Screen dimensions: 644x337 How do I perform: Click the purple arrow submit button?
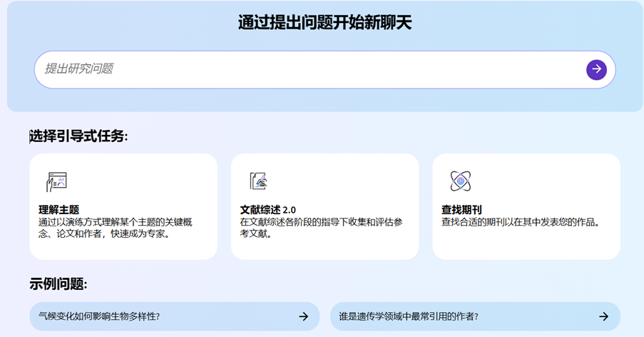click(596, 69)
